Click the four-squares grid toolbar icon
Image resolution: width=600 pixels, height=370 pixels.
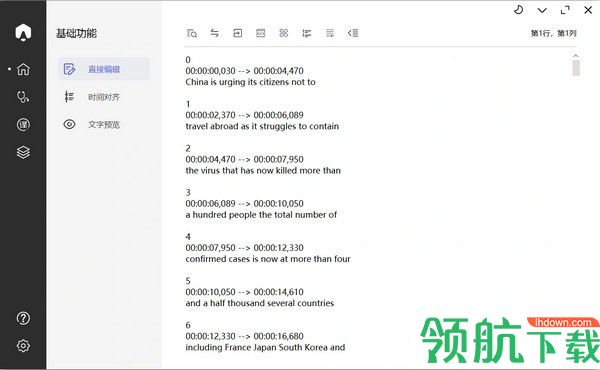[284, 33]
